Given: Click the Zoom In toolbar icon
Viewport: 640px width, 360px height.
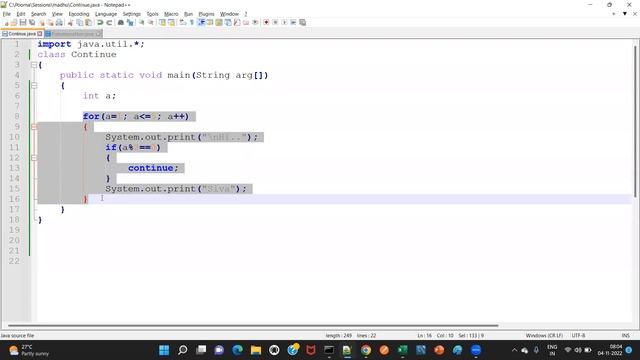Looking at the screenshot, I should coord(142,23).
